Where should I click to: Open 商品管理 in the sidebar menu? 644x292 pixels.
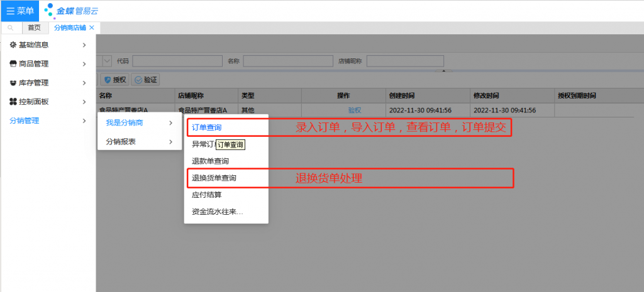[34, 63]
